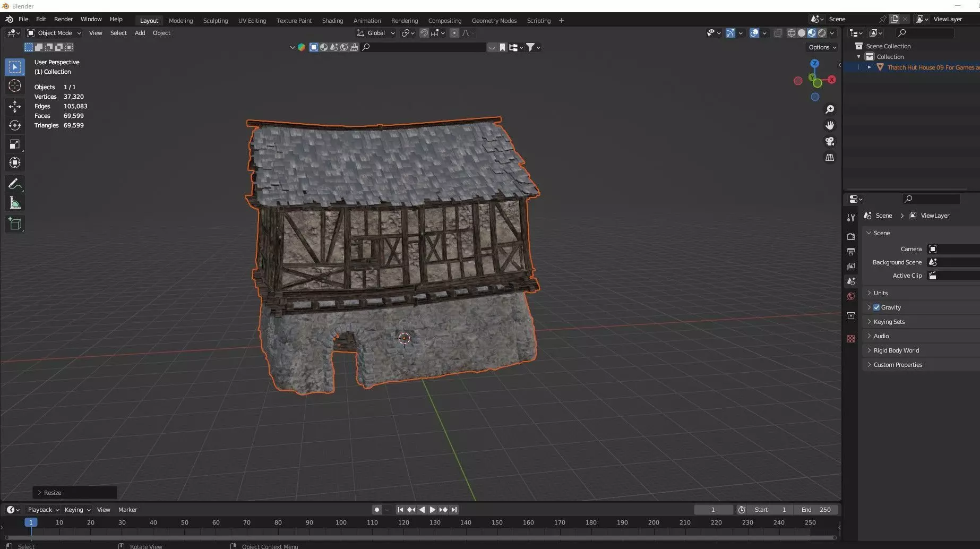Uncheck the Gravity checkbox

click(876, 307)
